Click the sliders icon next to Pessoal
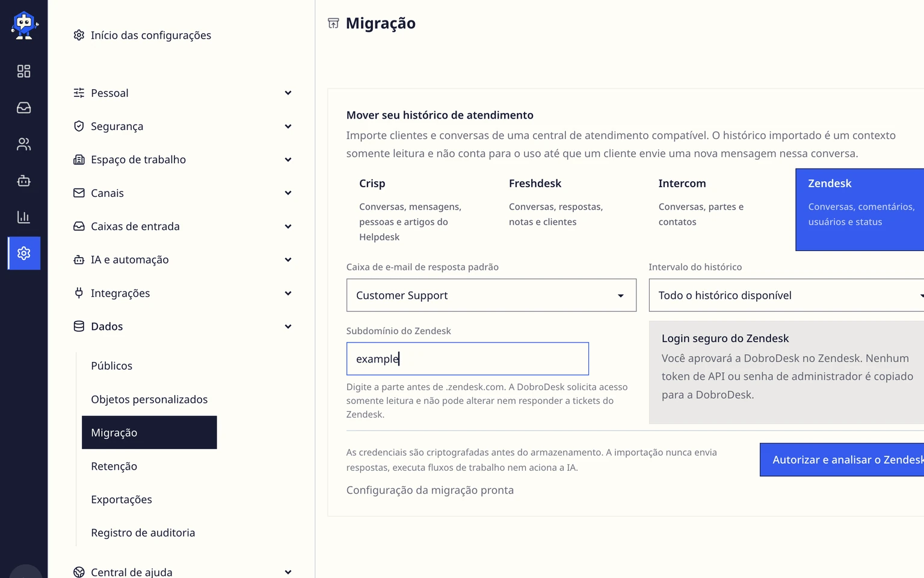Viewport: 924px width, 578px height. (79, 93)
